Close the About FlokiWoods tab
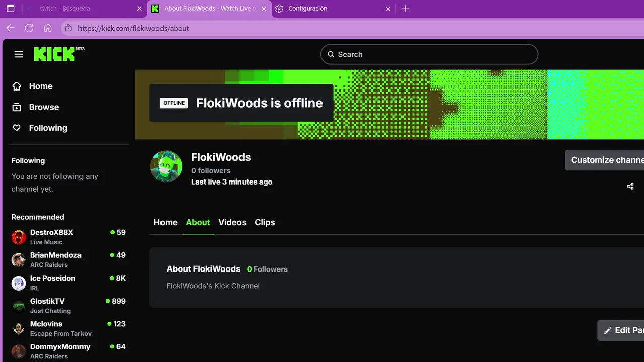This screenshot has width=644, height=362. click(264, 9)
